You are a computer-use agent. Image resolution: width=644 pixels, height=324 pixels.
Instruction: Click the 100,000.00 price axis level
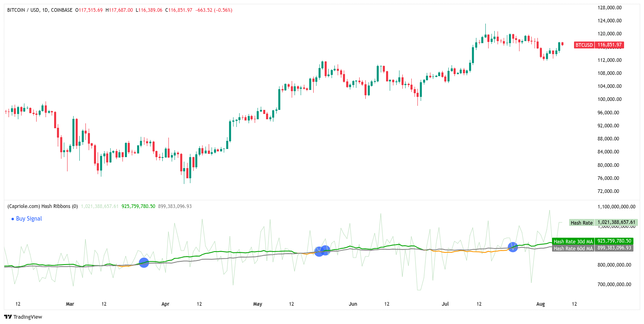[609, 99]
